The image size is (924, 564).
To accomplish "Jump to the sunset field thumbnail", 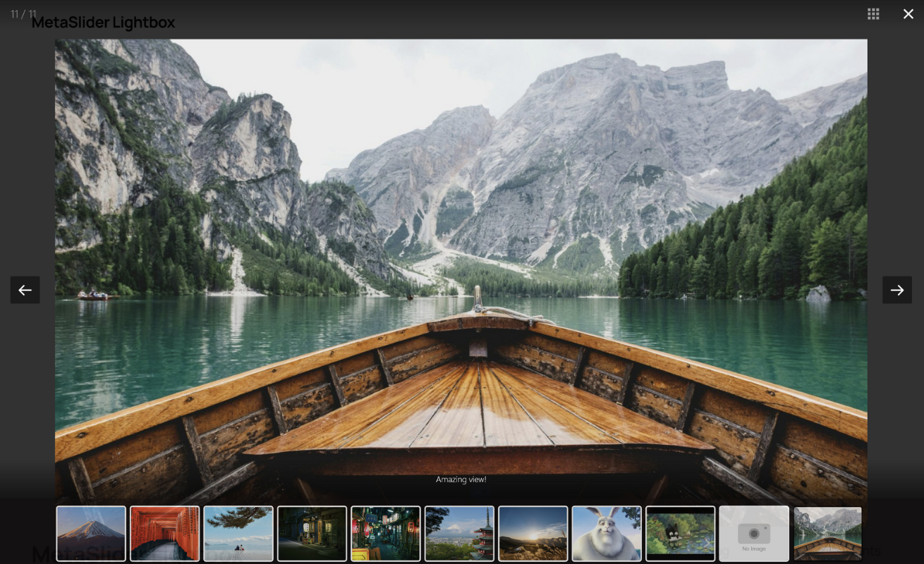I will click(533, 534).
